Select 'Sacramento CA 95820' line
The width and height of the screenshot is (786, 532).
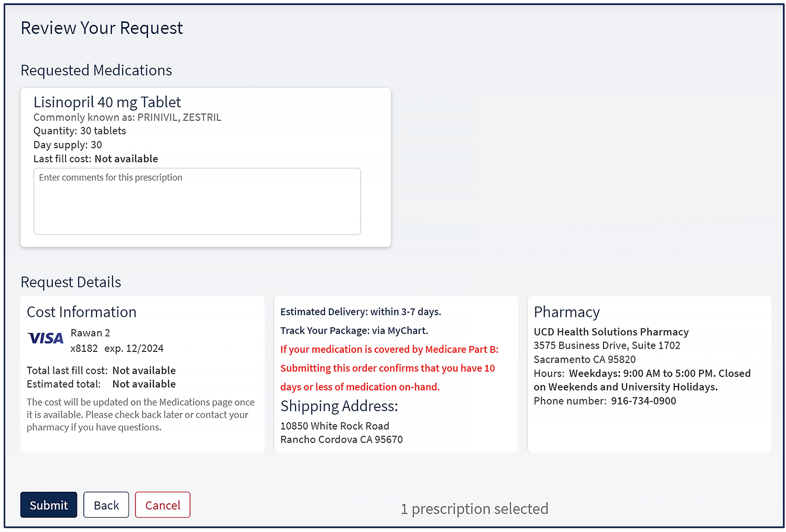585,360
